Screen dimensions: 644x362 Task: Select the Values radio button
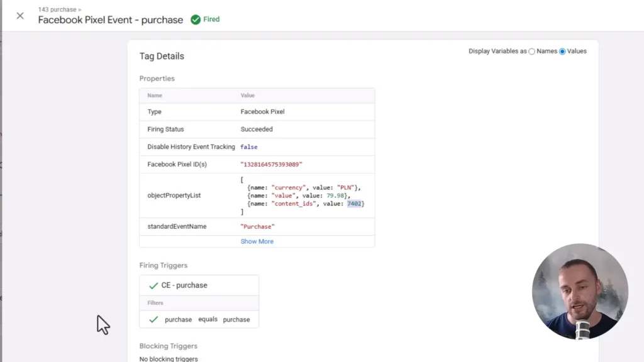click(x=562, y=52)
